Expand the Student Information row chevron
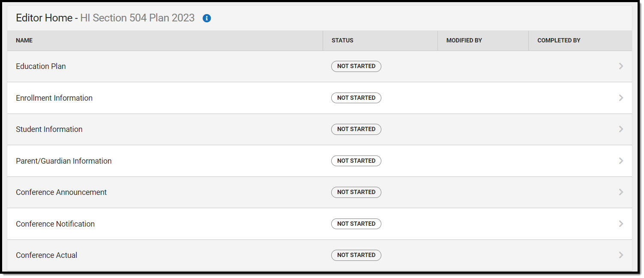Screen dimensions: 644x278 point(621,129)
